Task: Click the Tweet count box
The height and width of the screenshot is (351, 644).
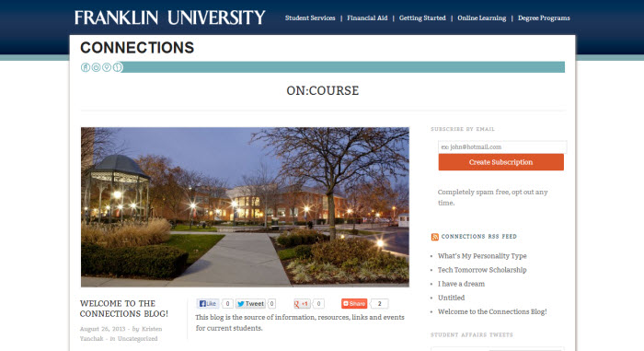Action: tap(271, 304)
